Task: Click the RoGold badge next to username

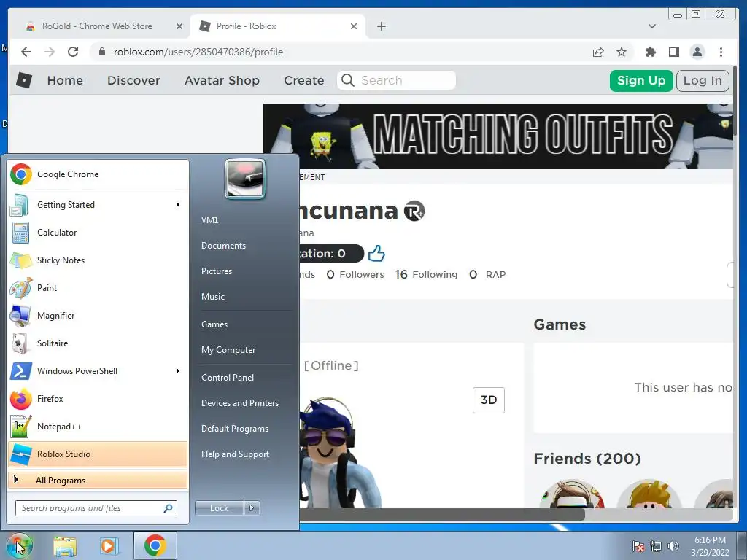Action: point(414,211)
